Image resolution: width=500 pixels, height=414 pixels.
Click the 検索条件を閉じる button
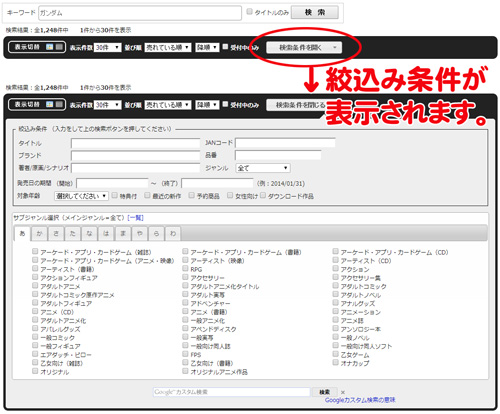click(296, 105)
